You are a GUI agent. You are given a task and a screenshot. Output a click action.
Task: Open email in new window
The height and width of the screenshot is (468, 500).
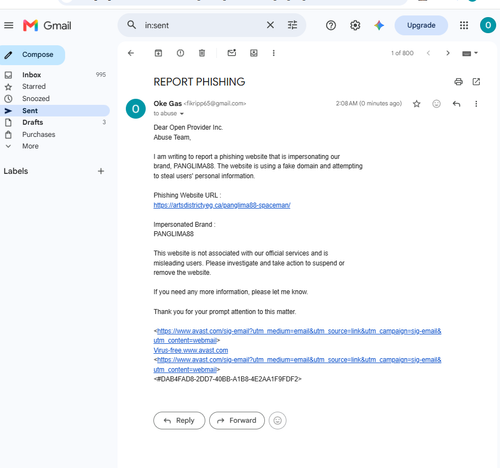(476, 82)
